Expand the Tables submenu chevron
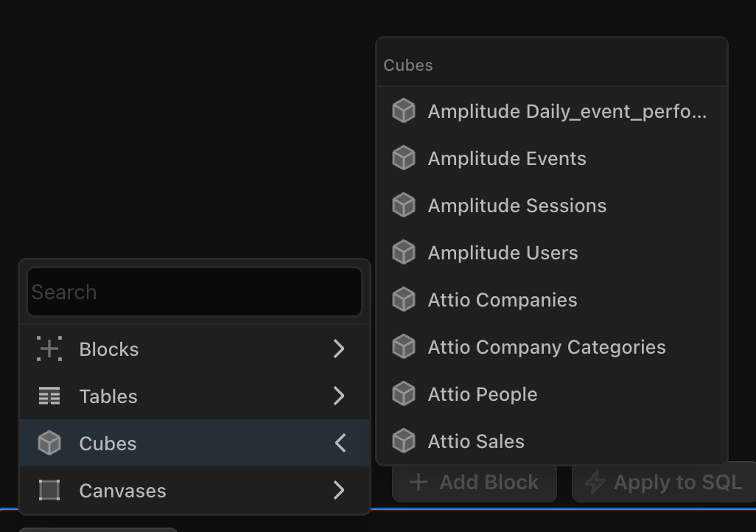The width and height of the screenshot is (756, 532). [339, 396]
